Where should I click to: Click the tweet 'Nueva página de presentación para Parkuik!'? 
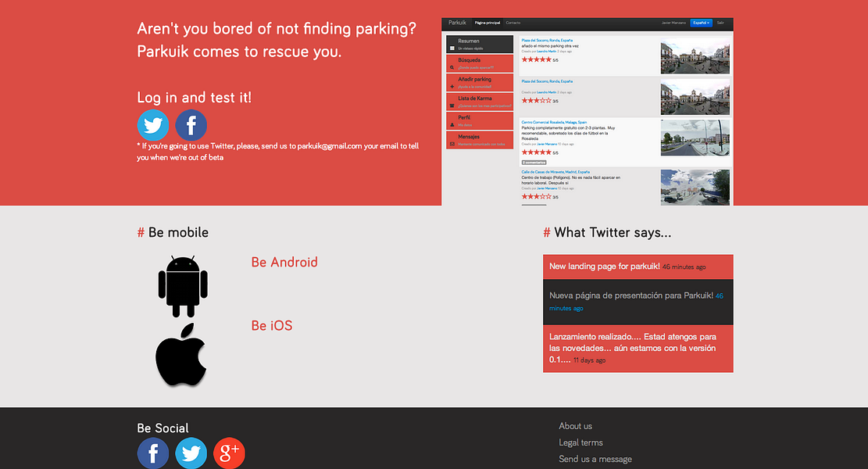(x=638, y=302)
